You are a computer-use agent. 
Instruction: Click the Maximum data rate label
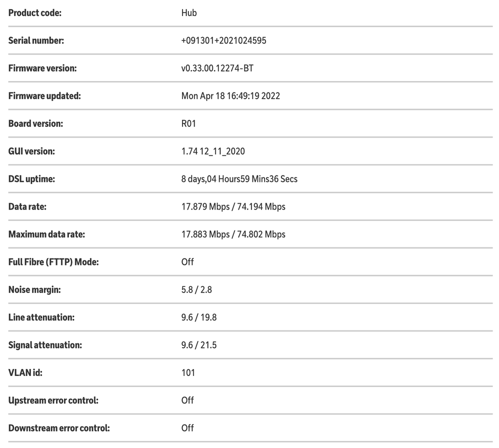tap(46, 234)
